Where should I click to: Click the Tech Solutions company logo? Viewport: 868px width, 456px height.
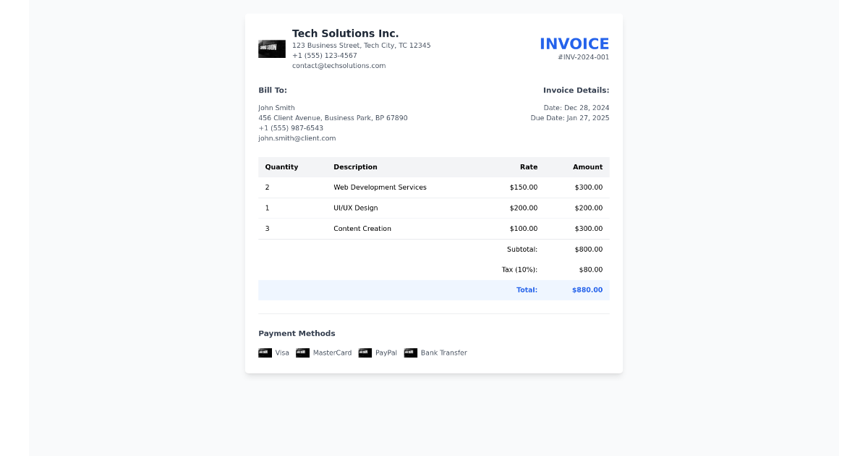pos(271,48)
